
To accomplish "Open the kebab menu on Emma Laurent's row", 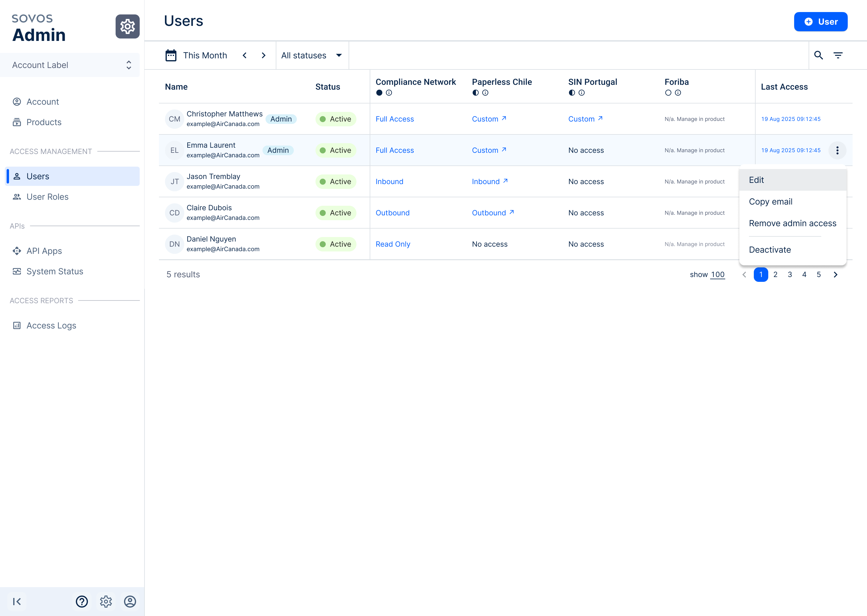I will [x=837, y=150].
